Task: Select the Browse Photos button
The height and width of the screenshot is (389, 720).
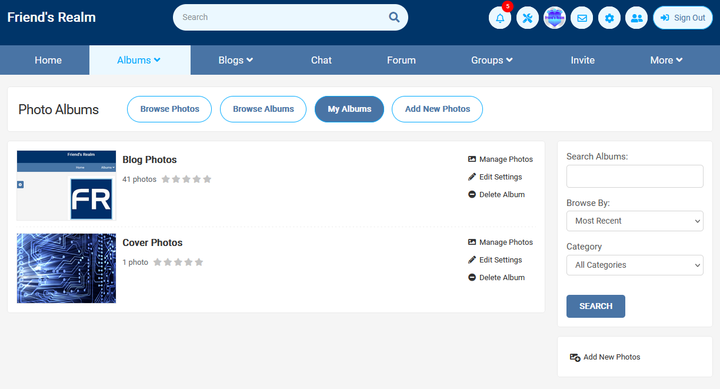Action: point(169,109)
